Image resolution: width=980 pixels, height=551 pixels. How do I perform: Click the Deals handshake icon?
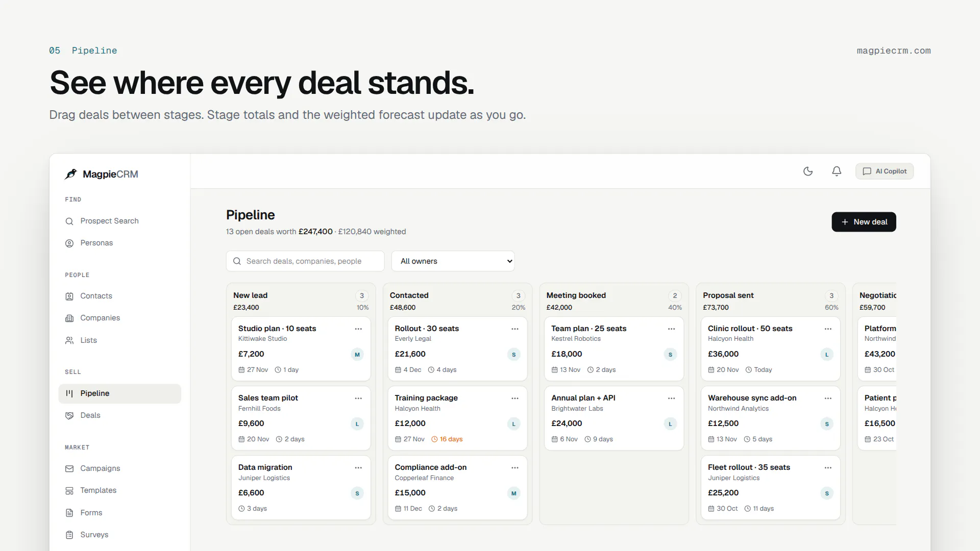click(69, 416)
